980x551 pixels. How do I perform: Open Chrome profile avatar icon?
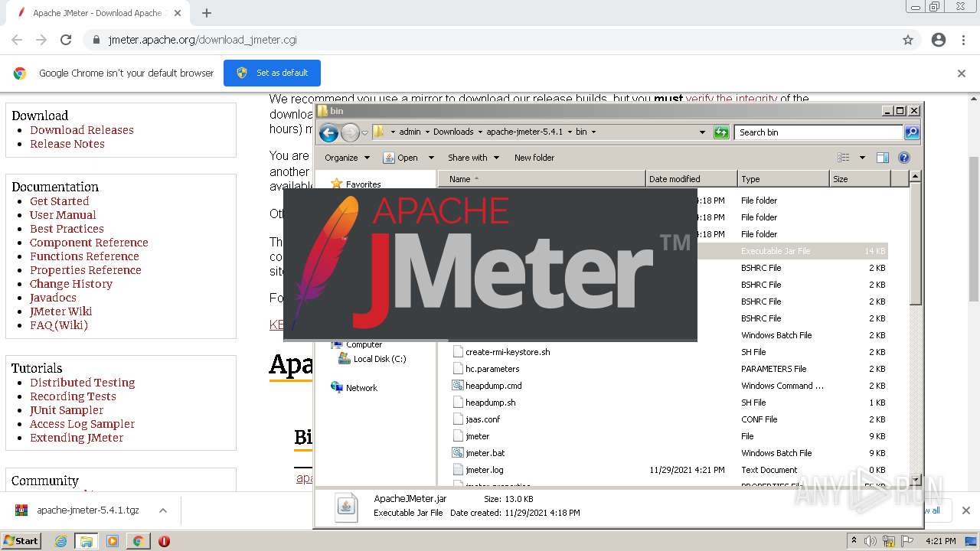click(939, 40)
